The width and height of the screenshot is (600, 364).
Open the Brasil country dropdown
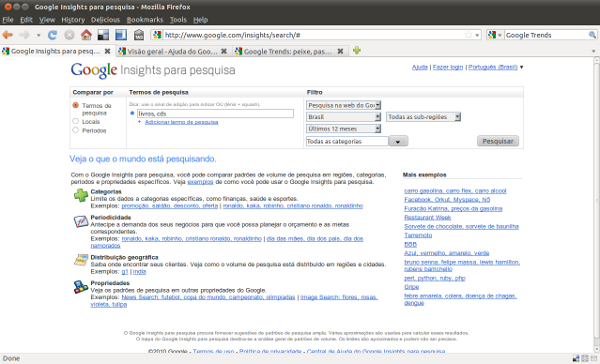pos(344,117)
